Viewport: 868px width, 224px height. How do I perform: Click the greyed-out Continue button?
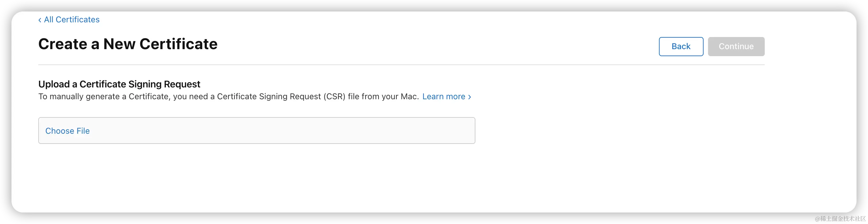(736, 47)
